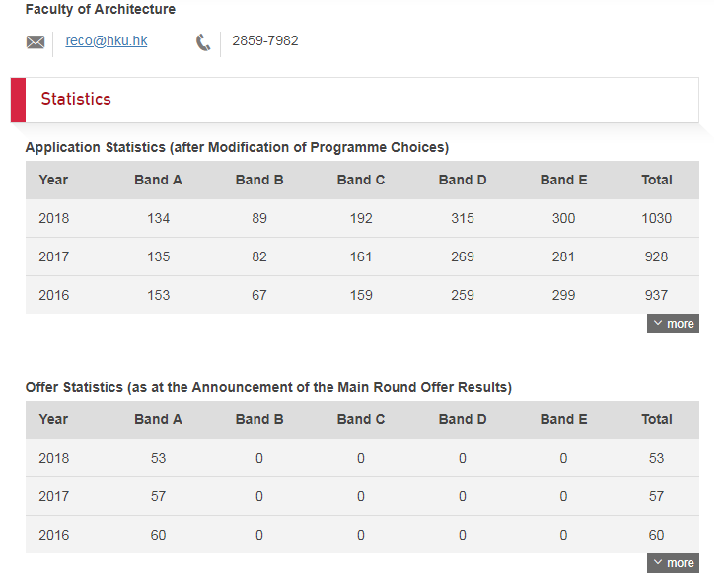The width and height of the screenshot is (728, 585).
Task: Click the Faculty of Architecture heading
Action: click(x=101, y=9)
